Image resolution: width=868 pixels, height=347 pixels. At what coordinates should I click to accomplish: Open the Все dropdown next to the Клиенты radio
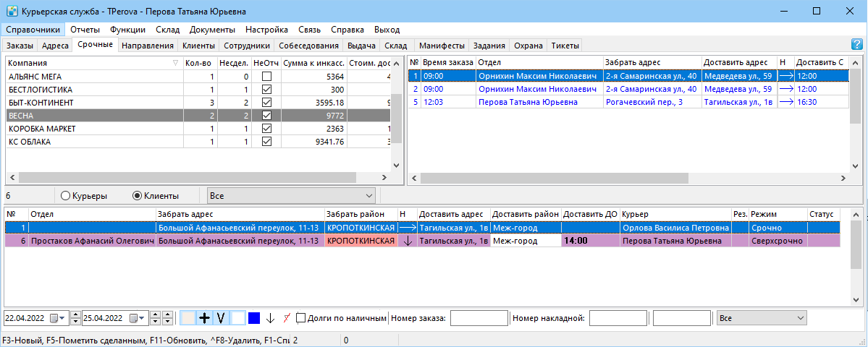pyautogui.click(x=291, y=196)
